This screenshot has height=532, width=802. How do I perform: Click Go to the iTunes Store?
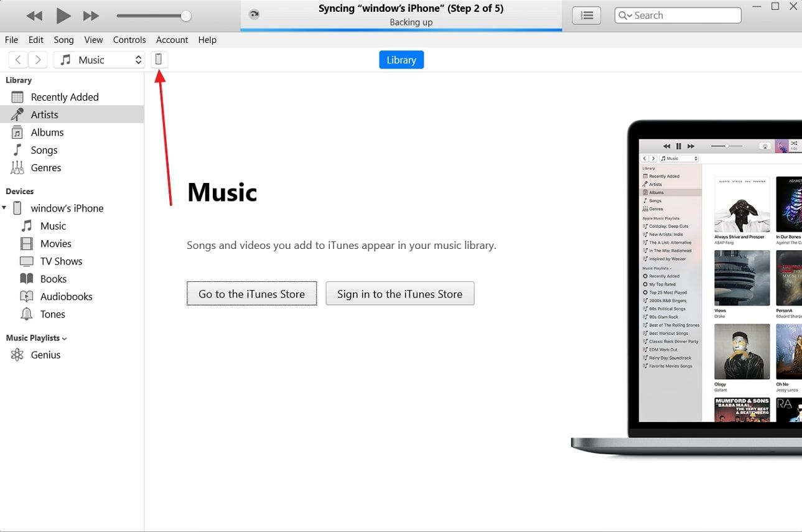tap(251, 294)
